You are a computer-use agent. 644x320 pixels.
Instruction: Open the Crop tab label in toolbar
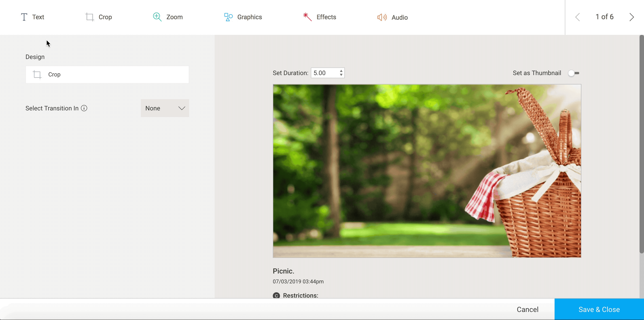[105, 17]
